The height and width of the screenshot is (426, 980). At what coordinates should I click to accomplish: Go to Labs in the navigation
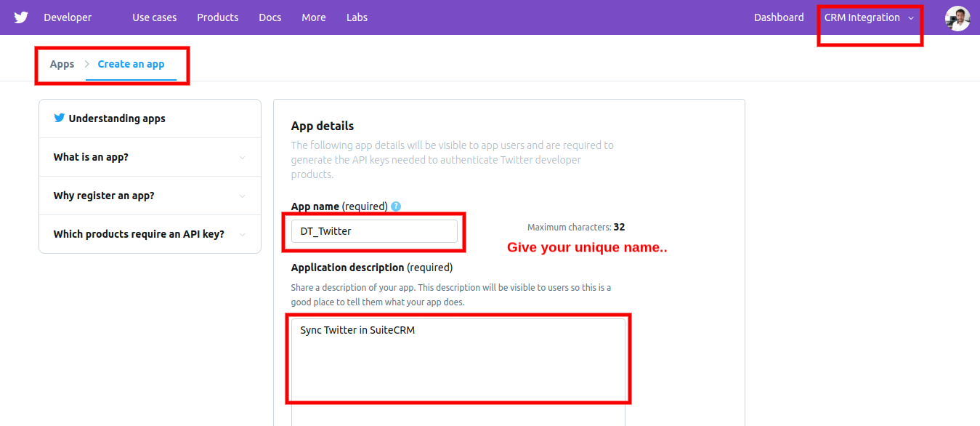pos(357,17)
